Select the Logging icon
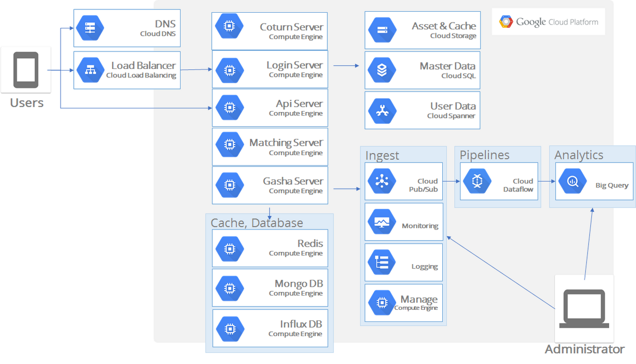 [x=382, y=262]
